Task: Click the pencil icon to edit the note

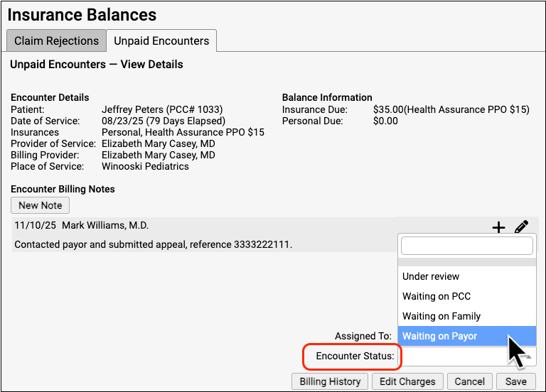Action: point(521,227)
